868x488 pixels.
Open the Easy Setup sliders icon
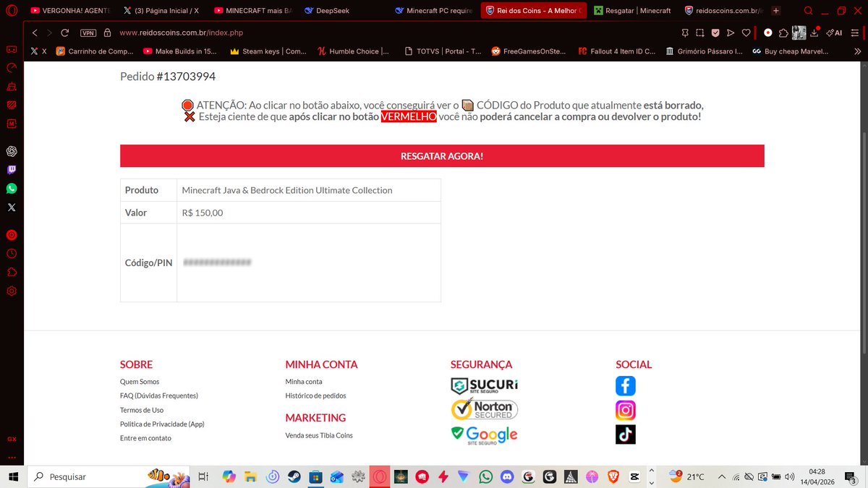coord(854,33)
